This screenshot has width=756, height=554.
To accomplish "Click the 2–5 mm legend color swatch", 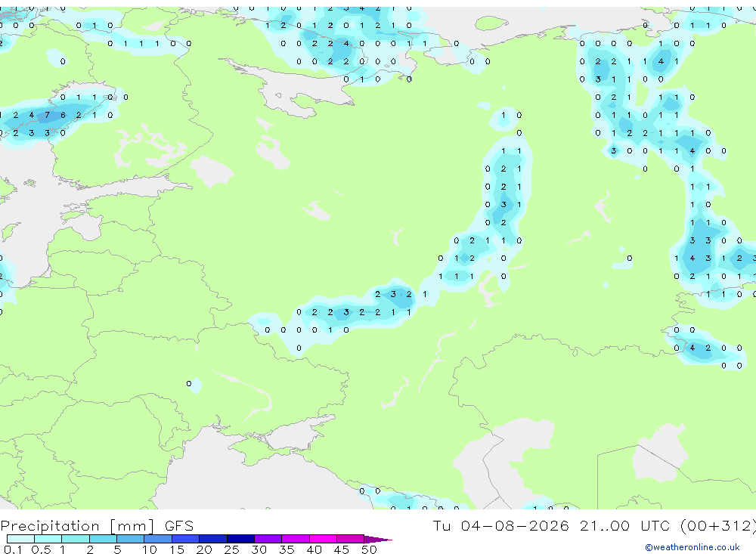I will pos(103,539).
